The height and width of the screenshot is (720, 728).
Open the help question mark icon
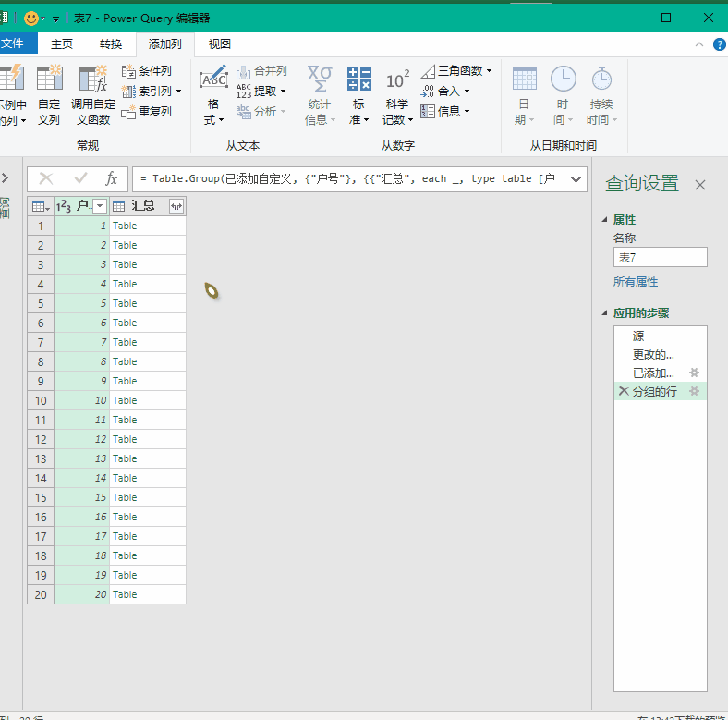point(719,44)
